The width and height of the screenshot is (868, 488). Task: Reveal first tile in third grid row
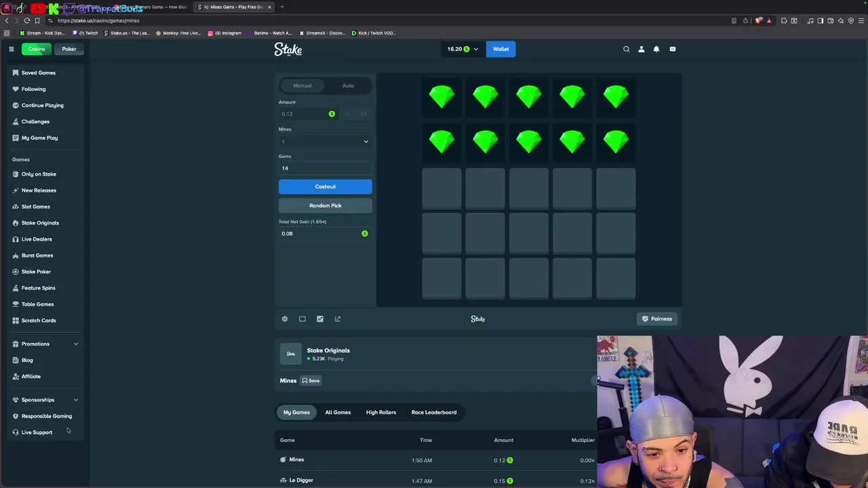[x=441, y=188]
